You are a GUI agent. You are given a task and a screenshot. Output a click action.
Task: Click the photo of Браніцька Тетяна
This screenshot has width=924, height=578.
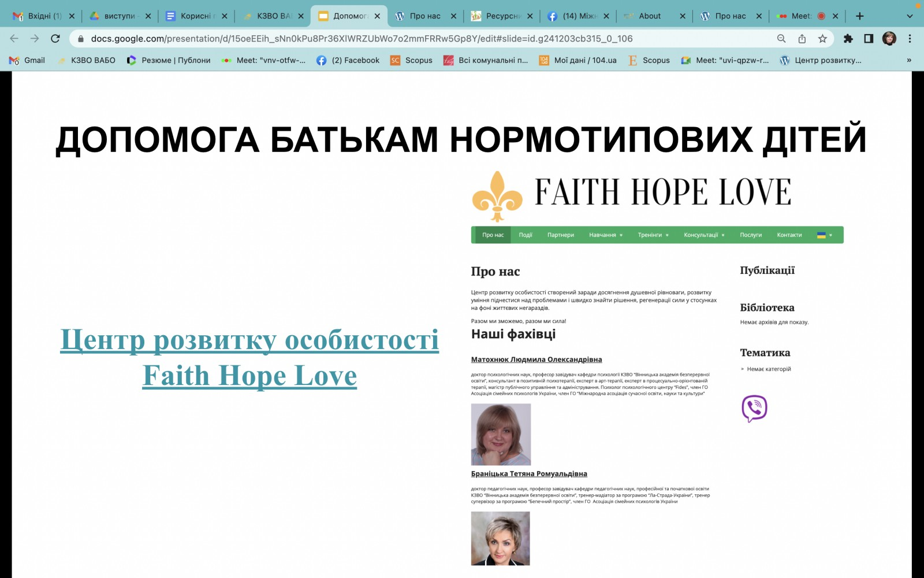(x=500, y=538)
